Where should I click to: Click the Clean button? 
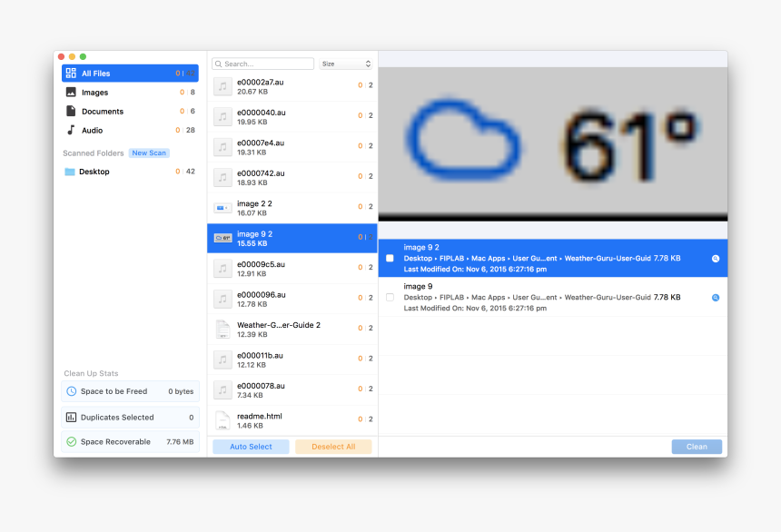697,447
